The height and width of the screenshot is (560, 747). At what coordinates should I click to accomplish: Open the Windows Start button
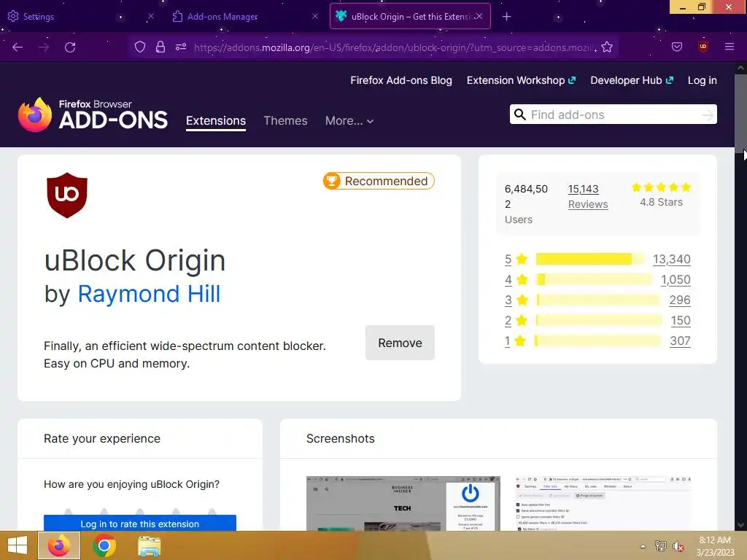coord(18,545)
